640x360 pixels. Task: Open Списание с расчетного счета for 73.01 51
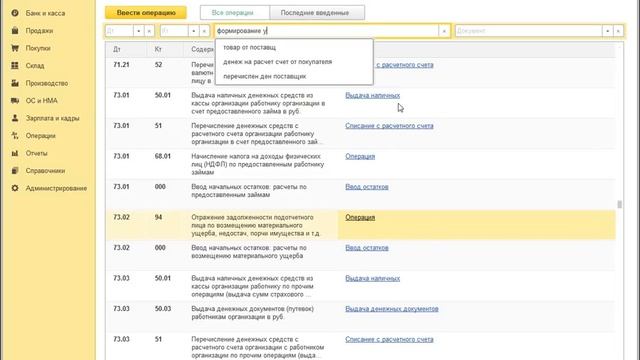point(389,126)
